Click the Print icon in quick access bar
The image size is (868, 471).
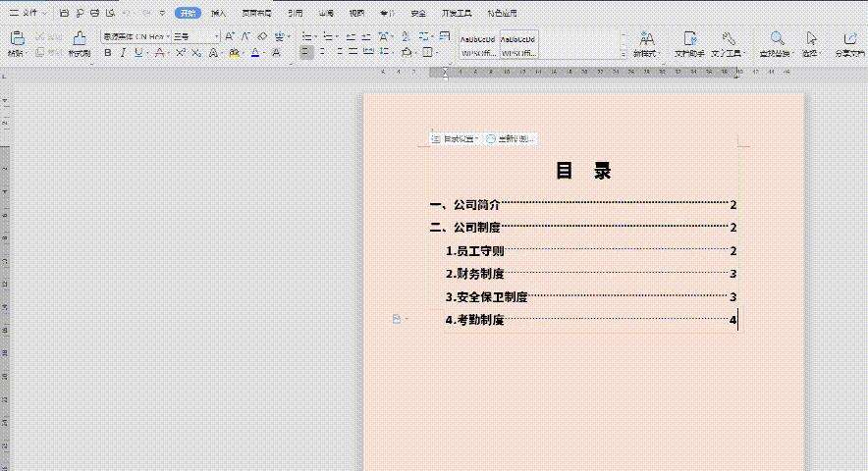pos(94,12)
